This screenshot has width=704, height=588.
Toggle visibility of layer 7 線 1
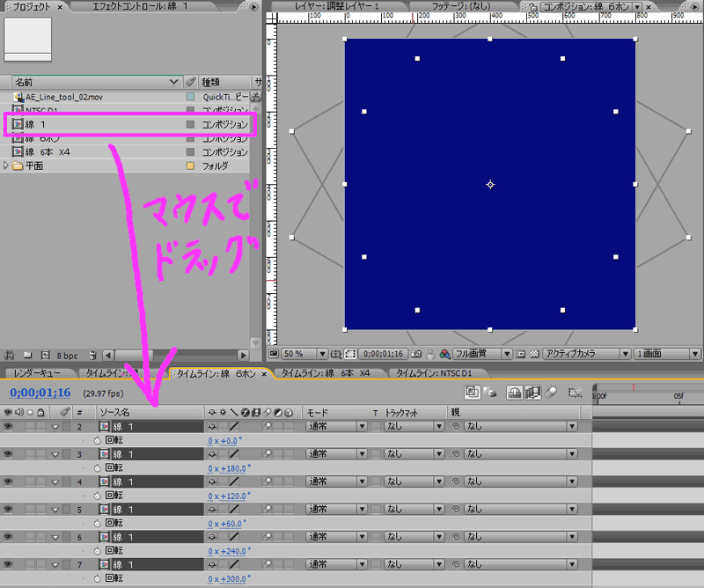point(6,564)
